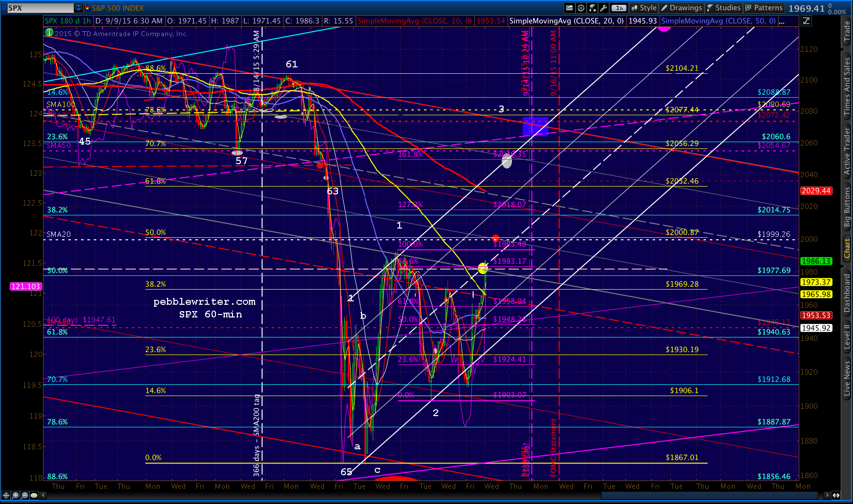Click the circular target icon in top toolbar
853x504 pixels.
pos(581,8)
